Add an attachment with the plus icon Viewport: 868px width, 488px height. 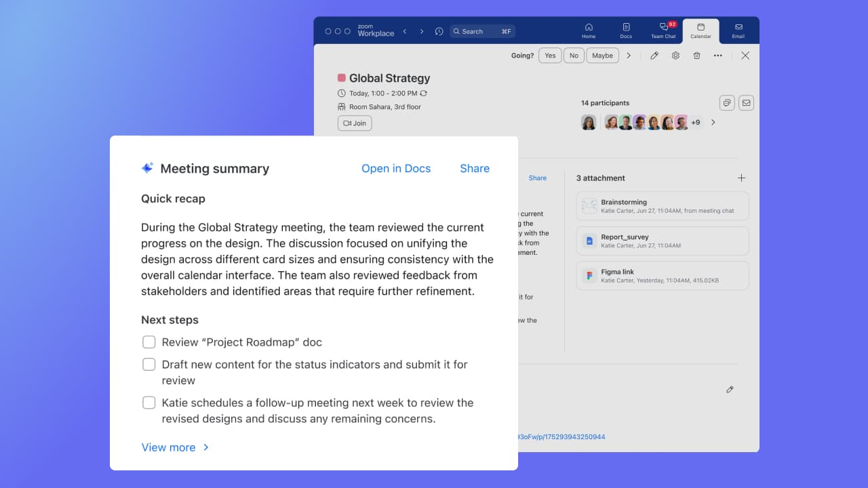point(741,178)
